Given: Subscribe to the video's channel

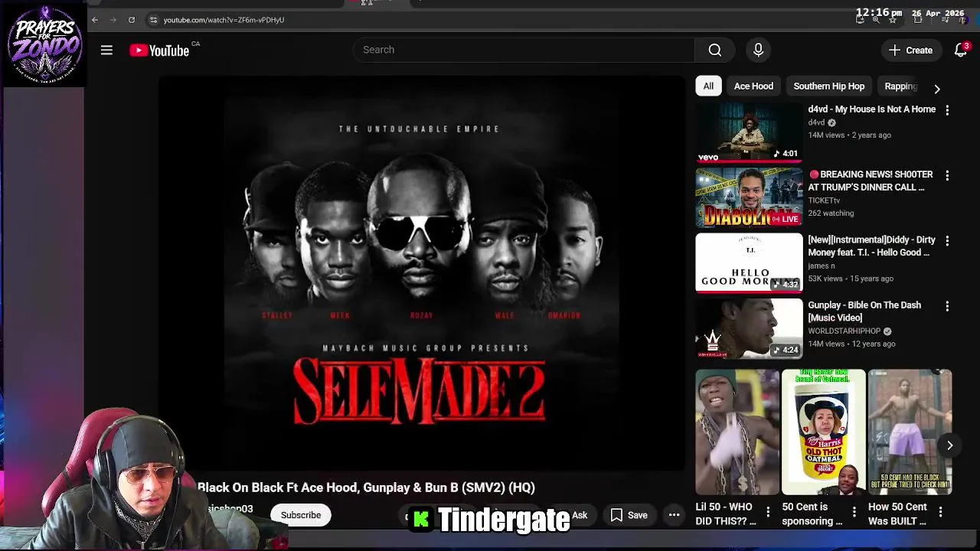Looking at the screenshot, I should (x=301, y=515).
